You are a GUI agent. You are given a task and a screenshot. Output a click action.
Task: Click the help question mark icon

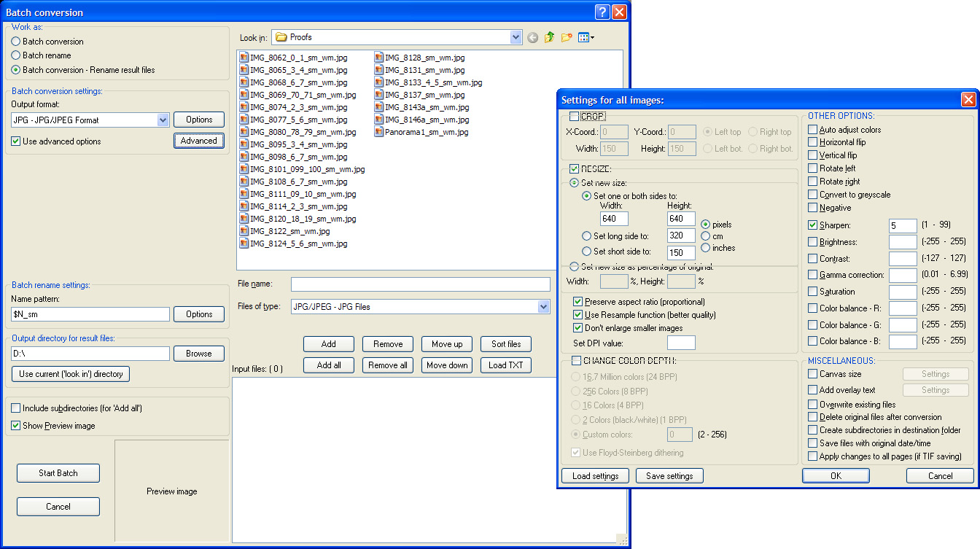point(602,12)
